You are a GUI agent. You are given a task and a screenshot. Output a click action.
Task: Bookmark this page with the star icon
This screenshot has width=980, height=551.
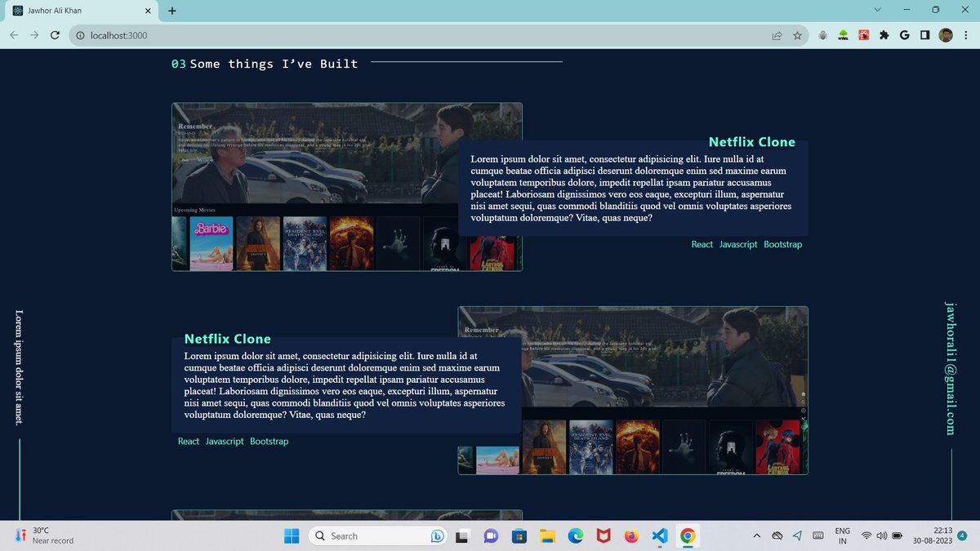[x=797, y=36]
